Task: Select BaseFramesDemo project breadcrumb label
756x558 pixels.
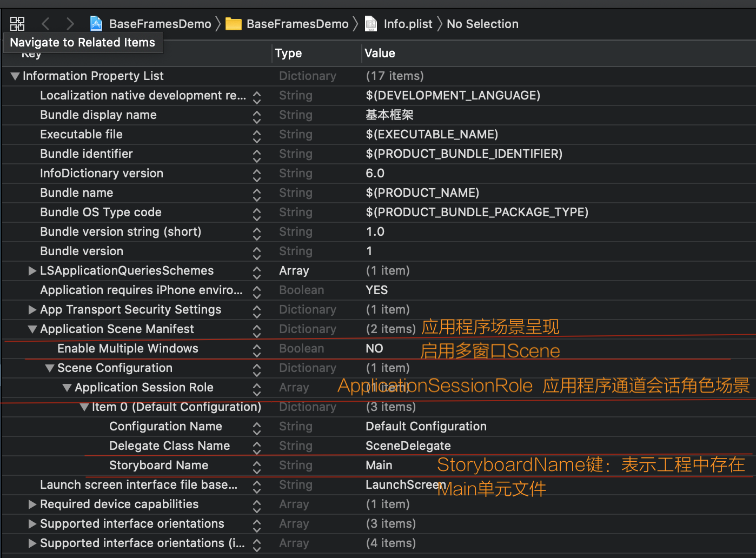Action: [x=160, y=24]
